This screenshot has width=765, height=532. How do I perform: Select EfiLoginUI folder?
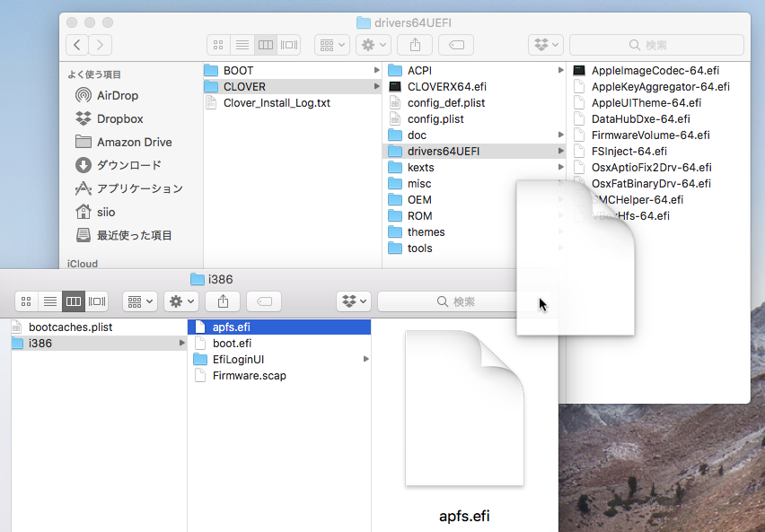[x=279, y=360]
